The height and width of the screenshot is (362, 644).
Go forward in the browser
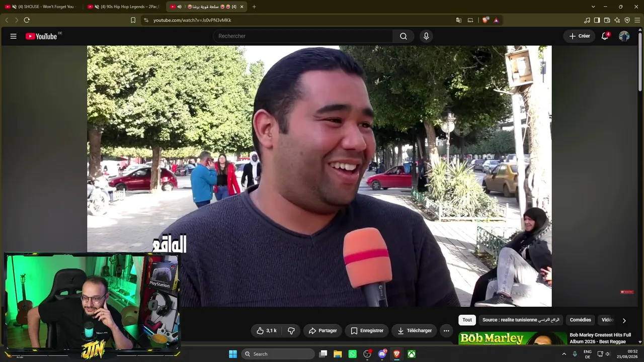coord(17,20)
